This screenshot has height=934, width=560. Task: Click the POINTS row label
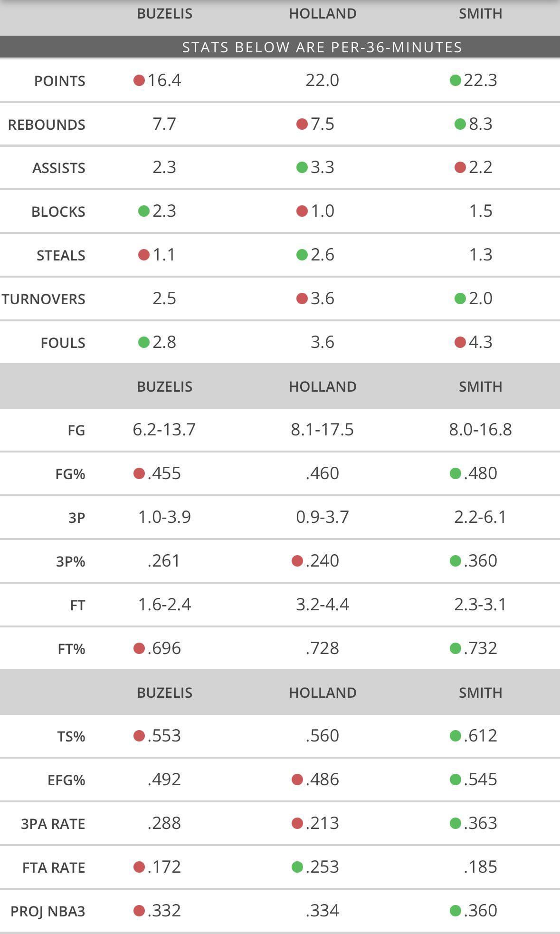[x=60, y=81]
